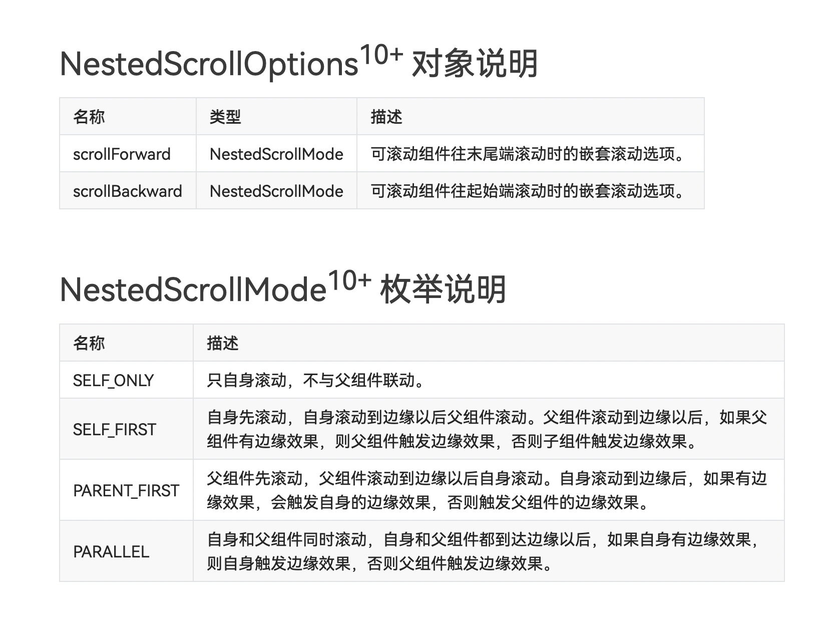Screen dimensions: 840x619
Task: Click the 名称 header of the options table
Action: point(89,117)
